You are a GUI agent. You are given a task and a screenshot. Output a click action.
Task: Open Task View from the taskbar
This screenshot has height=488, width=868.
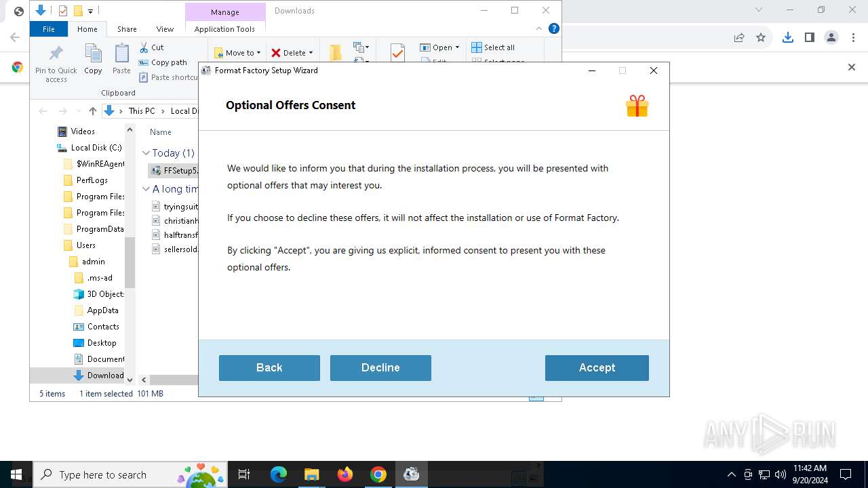pyautogui.click(x=244, y=474)
